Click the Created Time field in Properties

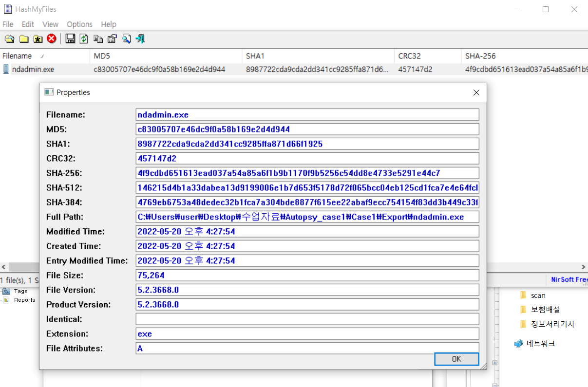307,246
